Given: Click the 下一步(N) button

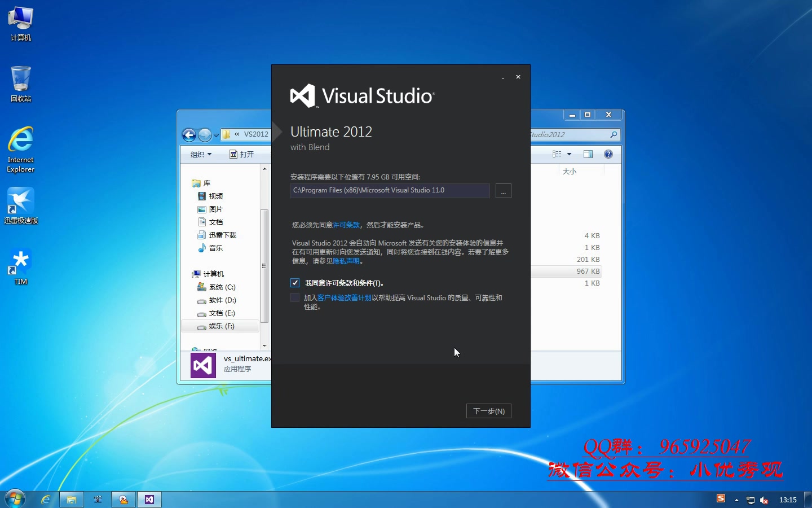Looking at the screenshot, I should (489, 411).
